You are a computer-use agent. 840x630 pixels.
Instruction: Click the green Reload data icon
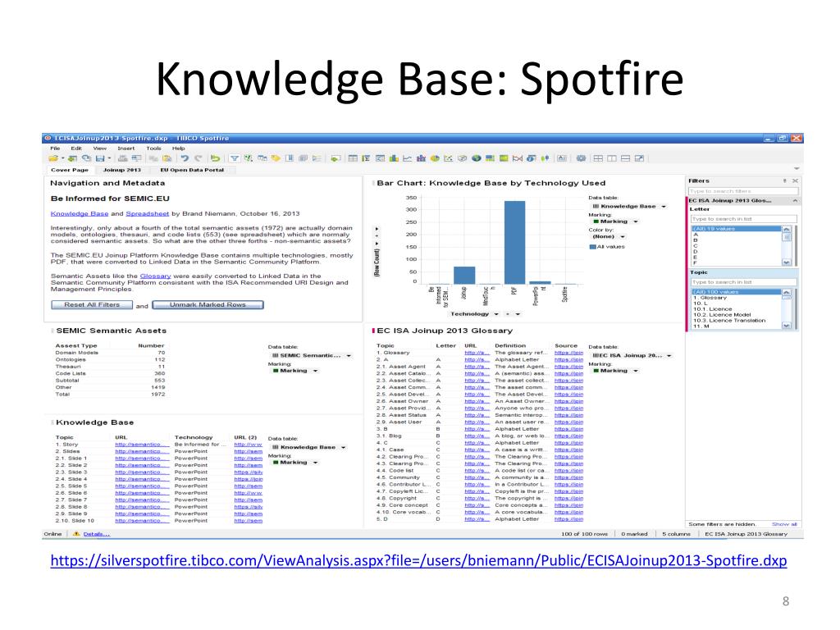(215, 158)
